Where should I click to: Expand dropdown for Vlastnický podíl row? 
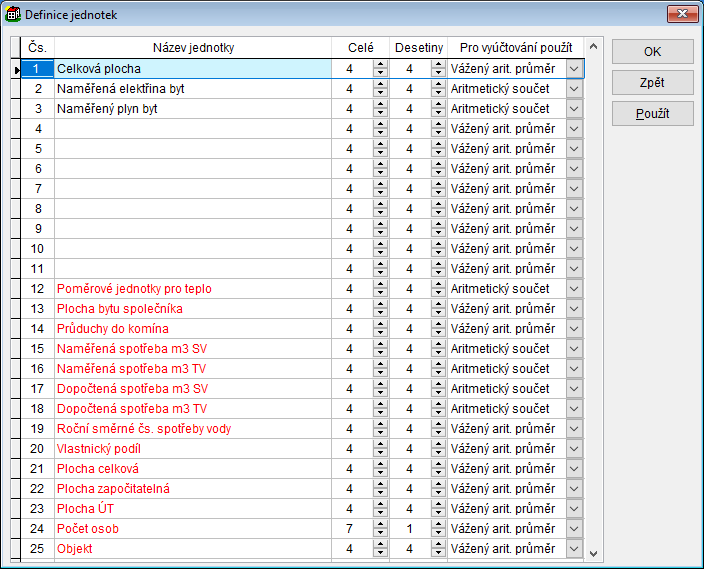(x=574, y=449)
